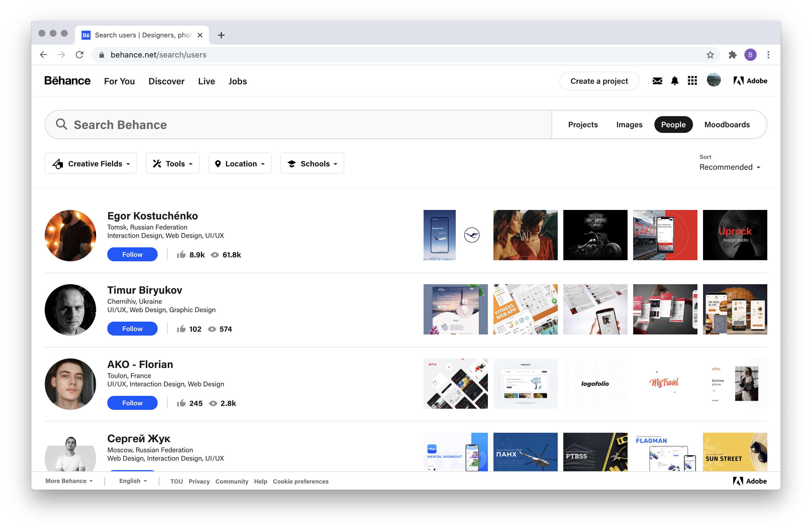Select the People search tab
This screenshot has width=812, height=531.
pos(673,125)
